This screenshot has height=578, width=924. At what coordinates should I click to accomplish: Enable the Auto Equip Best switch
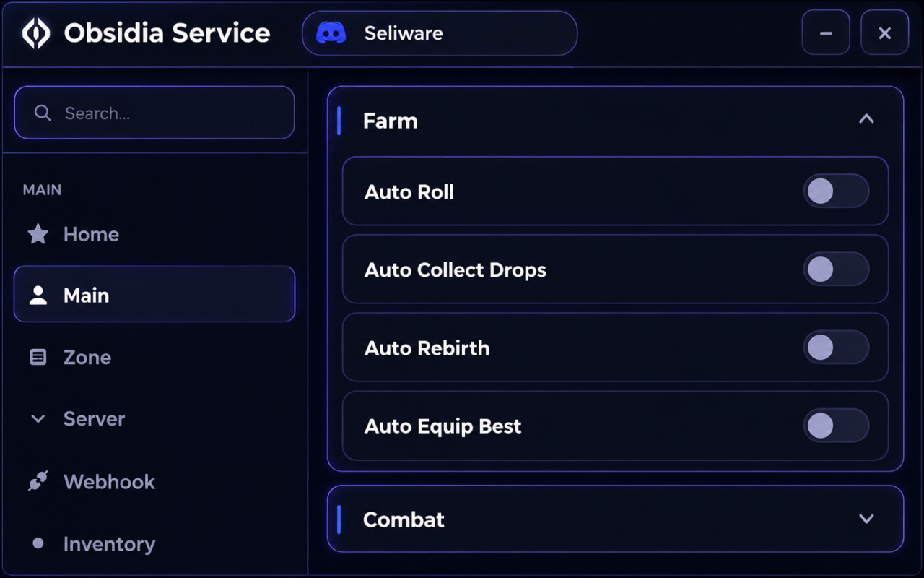[x=836, y=426]
